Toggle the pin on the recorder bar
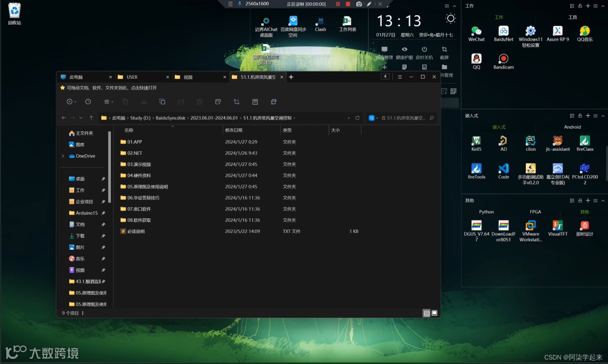 click(x=240, y=4)
